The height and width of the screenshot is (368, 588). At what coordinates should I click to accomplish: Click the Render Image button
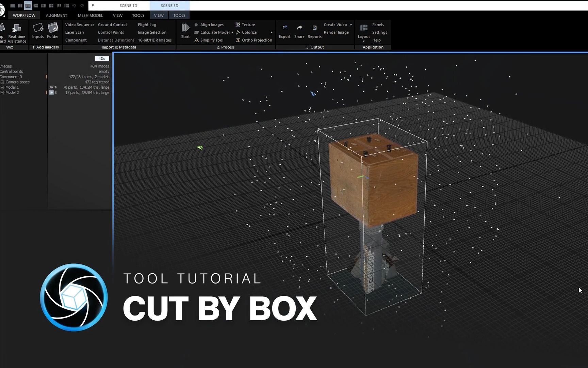pyautogui.click(x=336, y=32)
